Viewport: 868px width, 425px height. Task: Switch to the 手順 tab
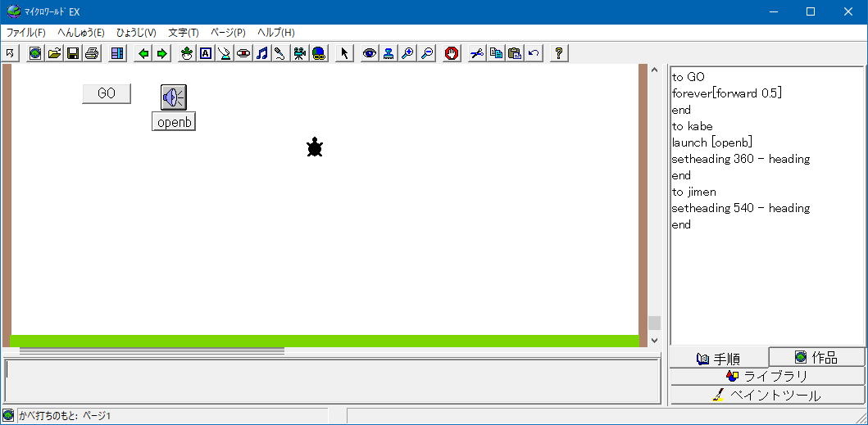point(719,359)
